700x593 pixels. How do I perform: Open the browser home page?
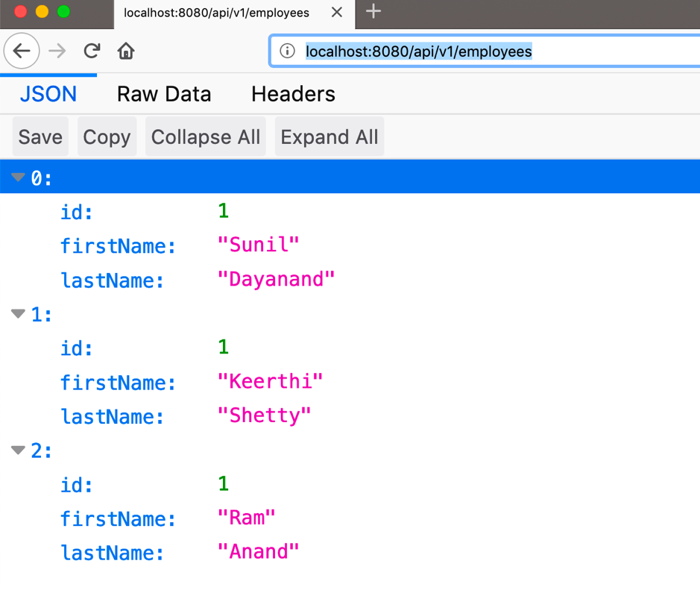click(x=125, y=51)
